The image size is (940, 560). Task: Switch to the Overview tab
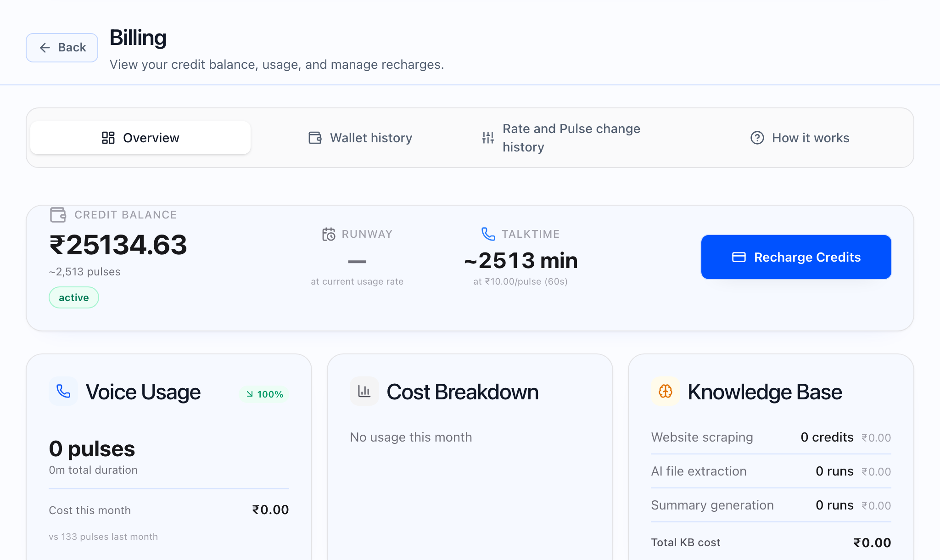140,138
